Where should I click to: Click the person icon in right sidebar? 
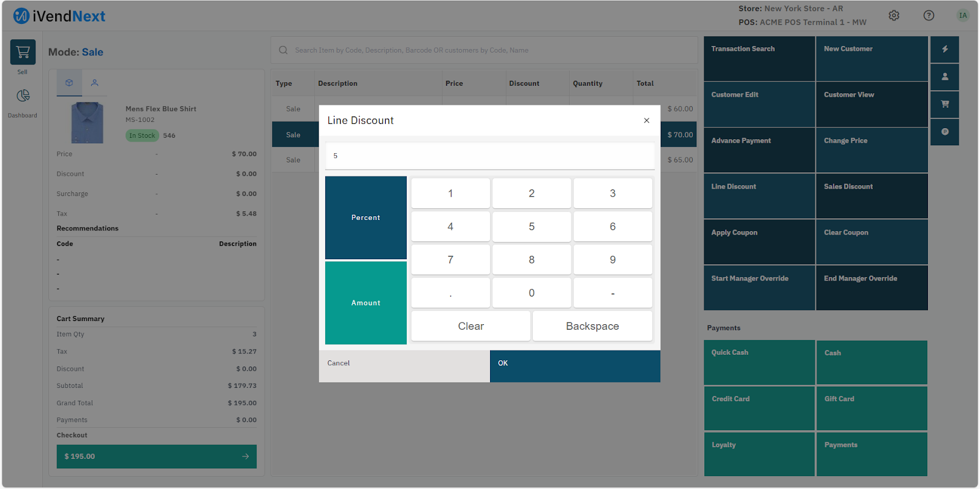pyautogui.click(x=944, y=77)
